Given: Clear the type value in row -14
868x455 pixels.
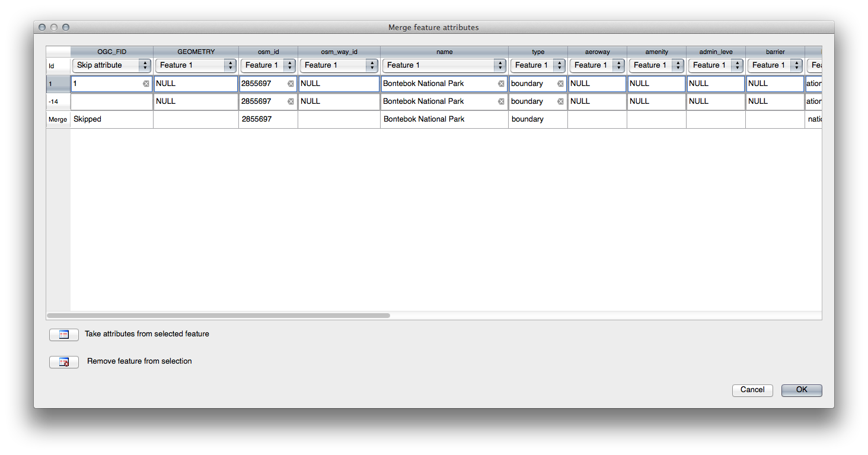Looking at the screenshot, I should (560, 101).
